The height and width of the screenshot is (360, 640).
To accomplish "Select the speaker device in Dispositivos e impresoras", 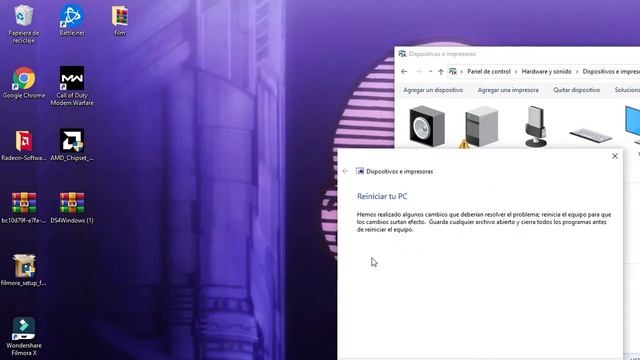I will pos(427,126).
